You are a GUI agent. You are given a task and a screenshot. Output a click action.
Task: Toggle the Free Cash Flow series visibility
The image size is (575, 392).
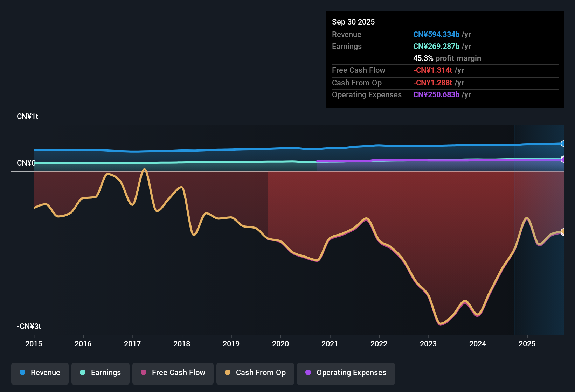[x=173, y=373]
